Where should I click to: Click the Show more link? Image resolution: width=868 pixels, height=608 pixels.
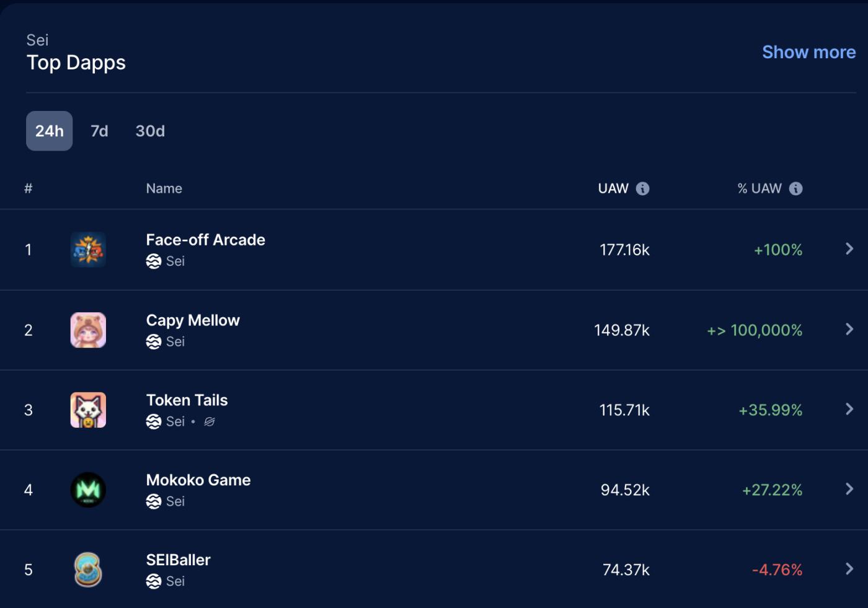pyautogui.click(x=808, y=52)
